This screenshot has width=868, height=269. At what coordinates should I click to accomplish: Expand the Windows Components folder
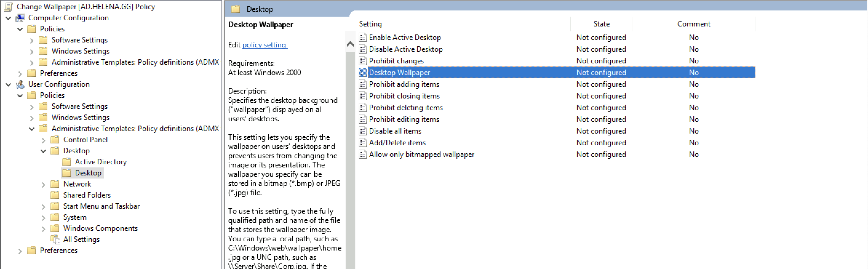point(43,229)
